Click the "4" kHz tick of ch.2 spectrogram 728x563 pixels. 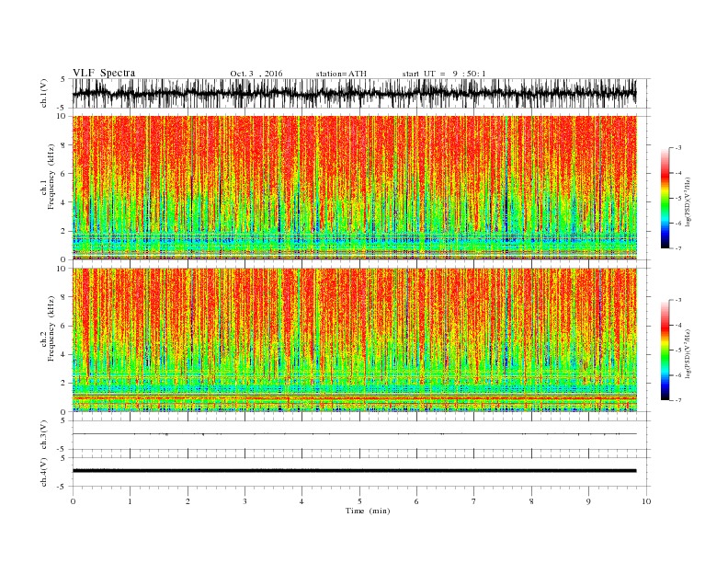(x=64, y=354)
